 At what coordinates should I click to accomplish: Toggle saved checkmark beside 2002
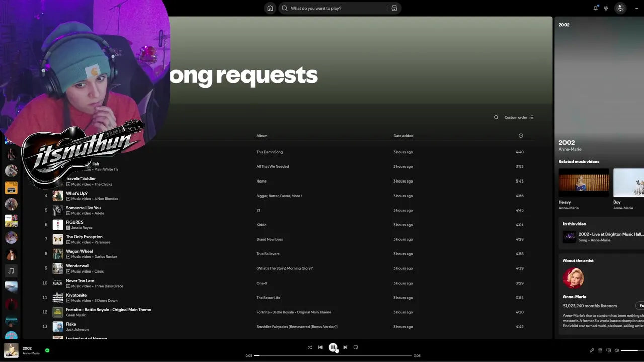click(47, 350)
